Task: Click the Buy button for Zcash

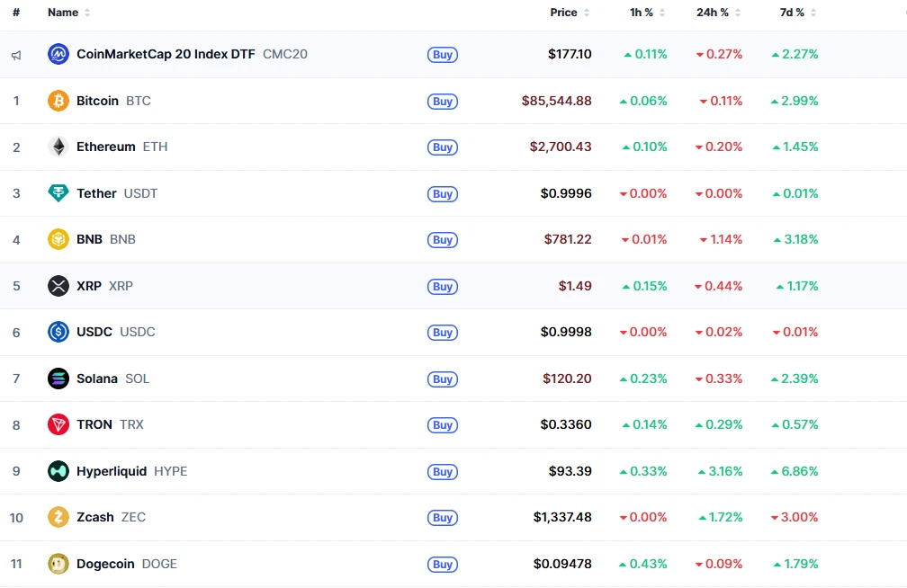Action: (443, 518)
